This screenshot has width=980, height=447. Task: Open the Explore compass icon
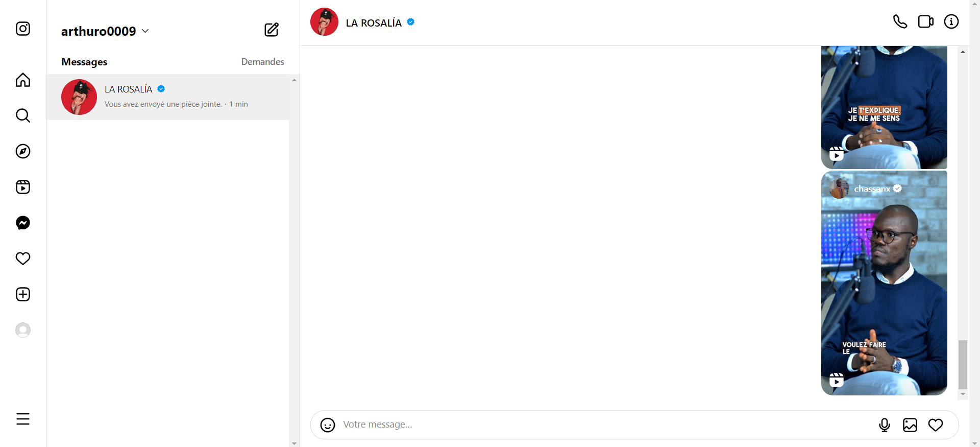(23, 151)
